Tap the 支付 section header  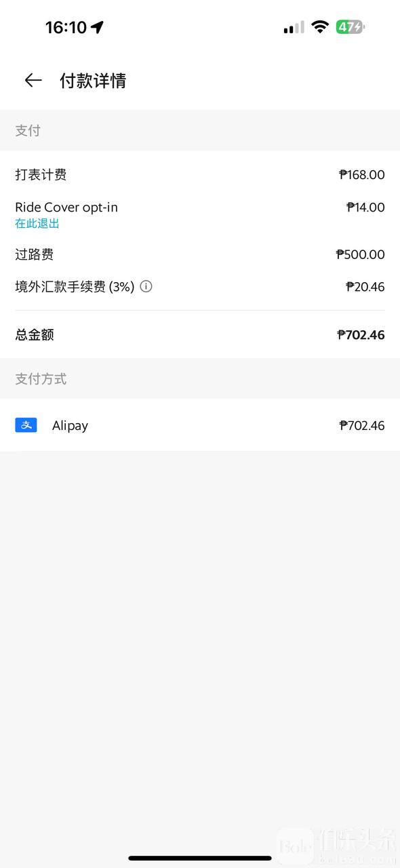click(x=28, y=131)
